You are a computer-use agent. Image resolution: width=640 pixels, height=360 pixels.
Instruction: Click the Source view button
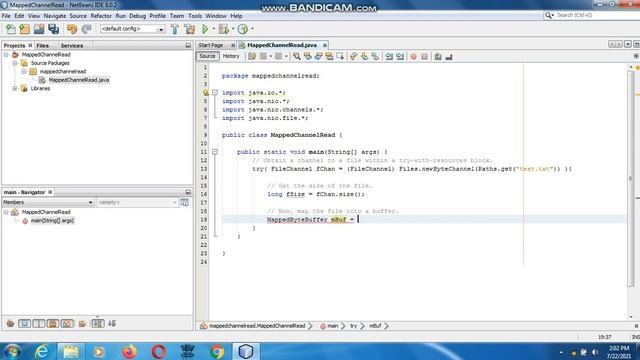coord(207,56)
